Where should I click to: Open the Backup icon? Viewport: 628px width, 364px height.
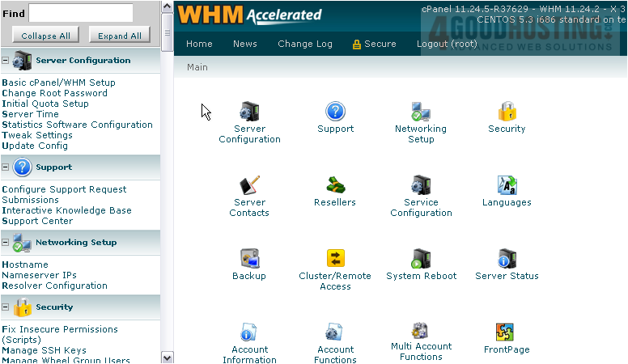249,259
